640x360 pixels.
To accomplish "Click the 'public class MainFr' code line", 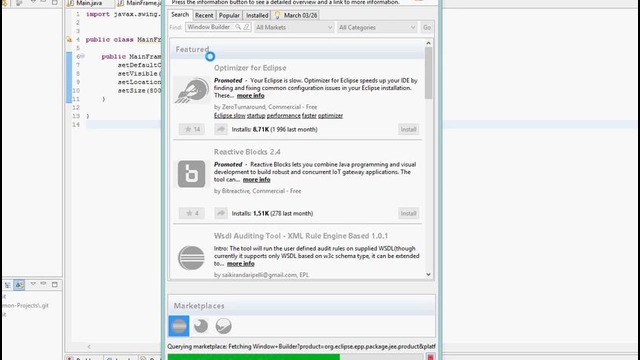I will [x=123, y=40].
